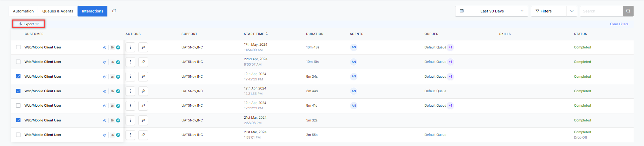Click the AN agent badge in first row

[354, 47]
